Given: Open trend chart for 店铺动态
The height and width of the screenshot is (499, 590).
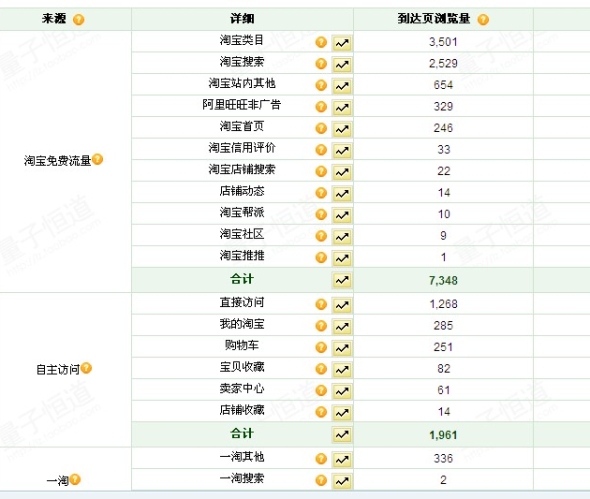Looking at the screenshot, I should click(x=342, y=193).
